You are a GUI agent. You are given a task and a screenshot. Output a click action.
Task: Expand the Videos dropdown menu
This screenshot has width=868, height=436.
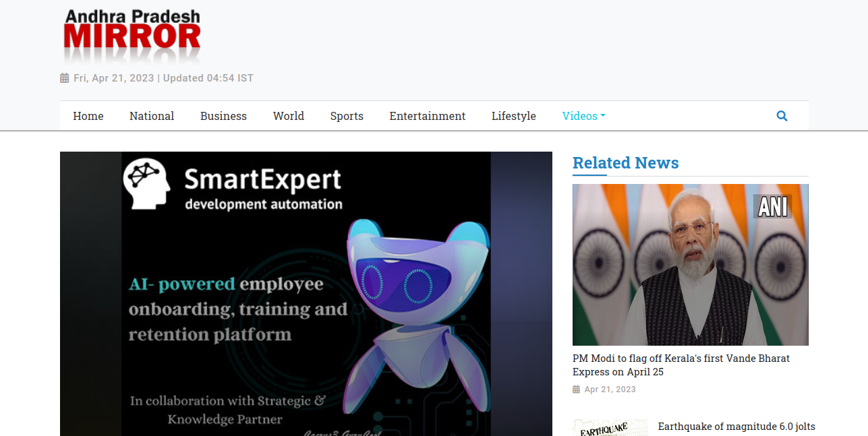(x=583, y=116)
